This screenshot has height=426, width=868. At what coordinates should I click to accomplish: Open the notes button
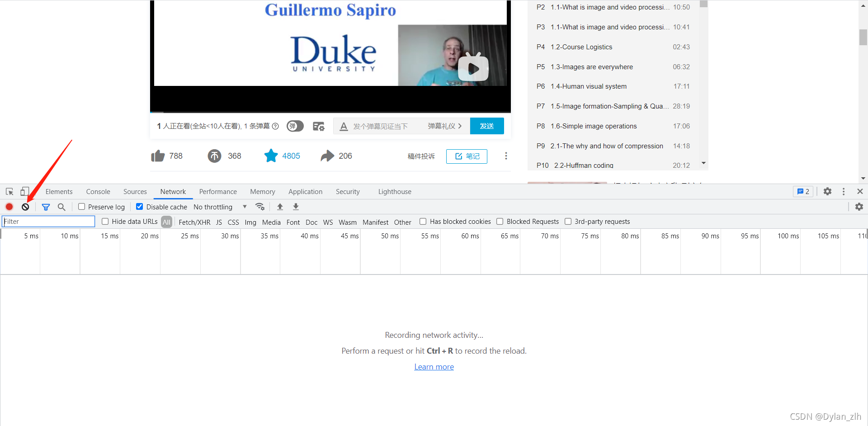point(467,156)
